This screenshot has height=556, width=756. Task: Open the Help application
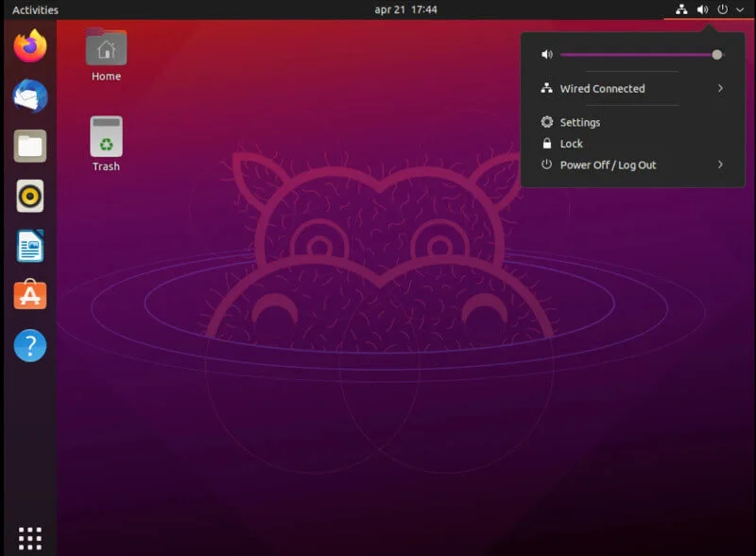coord(28,346)
